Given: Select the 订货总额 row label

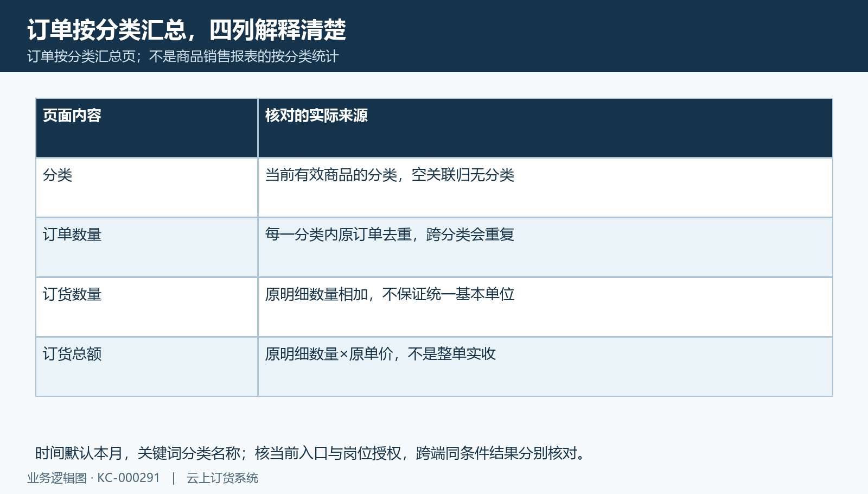Looking at the screenshot, I should point(146,367).
